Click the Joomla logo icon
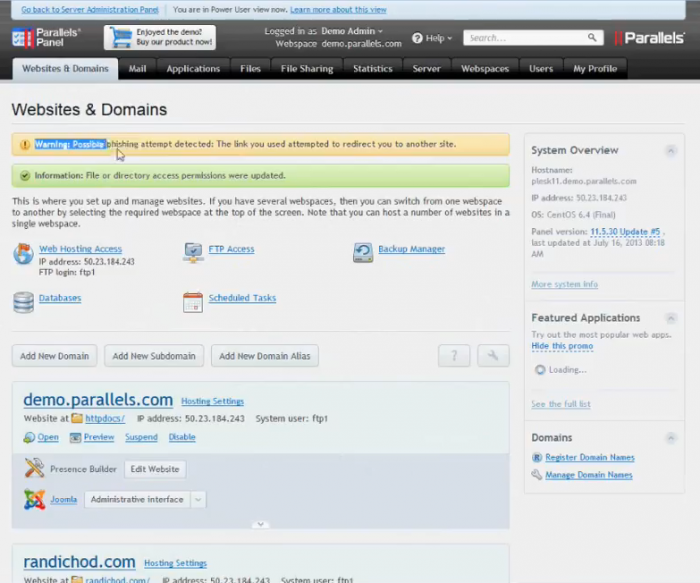 (34, 499)
